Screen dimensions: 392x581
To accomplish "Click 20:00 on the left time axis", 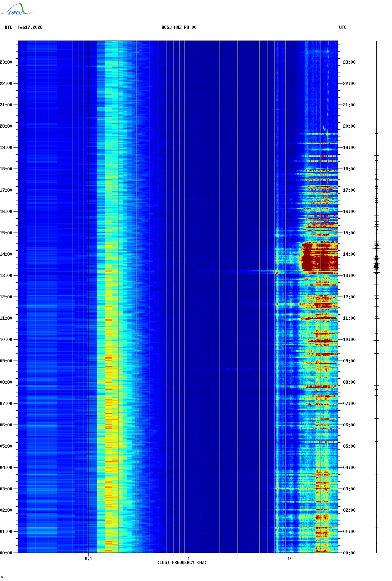I will coord(6,126).
